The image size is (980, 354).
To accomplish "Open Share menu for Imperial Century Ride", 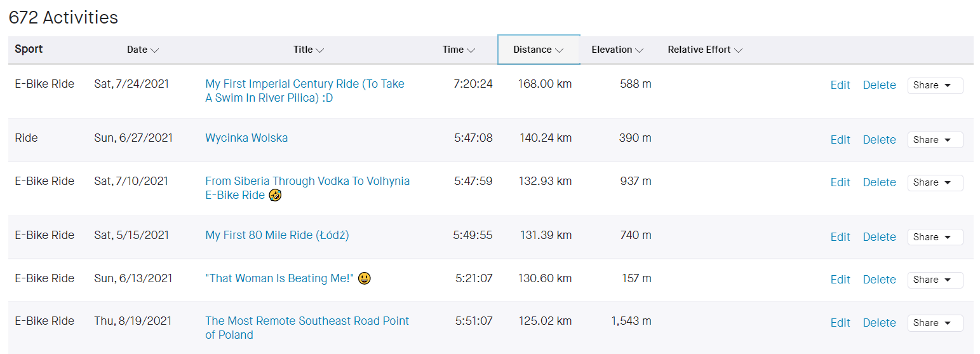I will pos(934,86).
